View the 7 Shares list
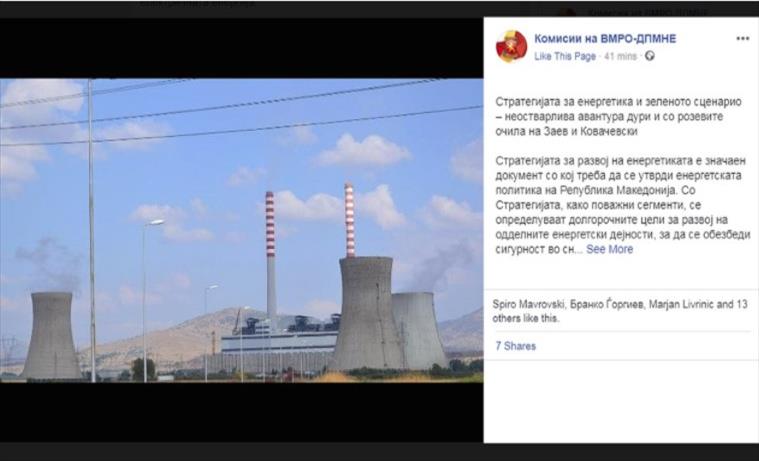The height and width of the screenshot is (461, 759). (x=516, y=346)
